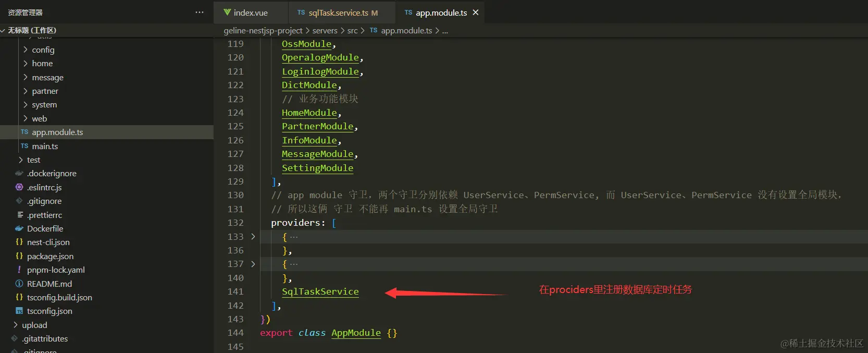This screenshot has width=868, height=353.
Task: Click geline-nestjsp-project in the breadcrumb
Action: pyautogui.click(x=263, y=31)
